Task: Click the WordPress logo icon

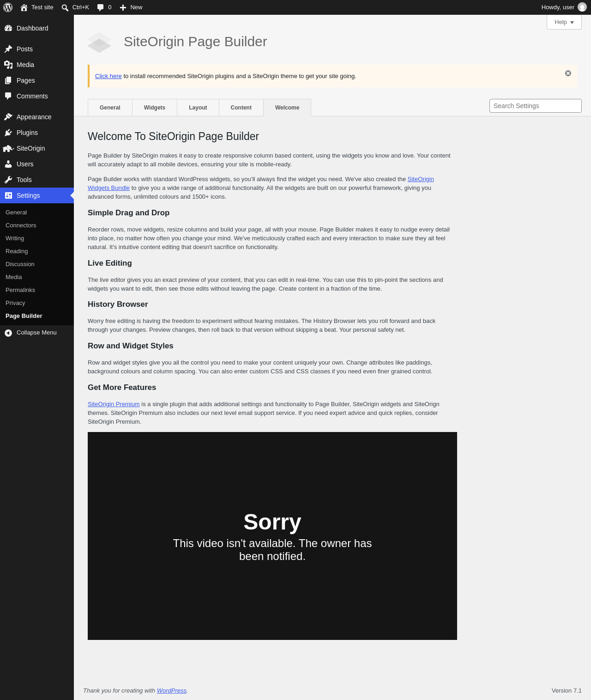Action: coord(8,7)
